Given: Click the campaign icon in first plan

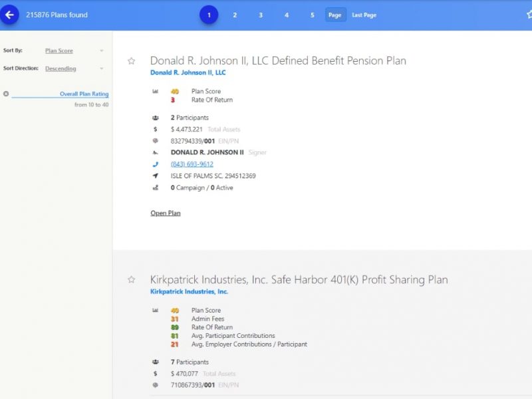Looking at the screenshot, I should tap(155, 188).
